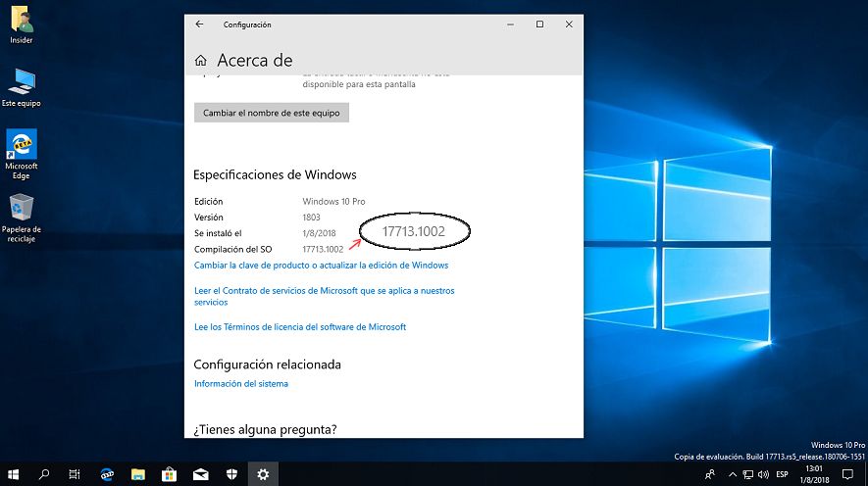Select the 'Este equipo' desktop icon
868x486 pixels.
21,88
